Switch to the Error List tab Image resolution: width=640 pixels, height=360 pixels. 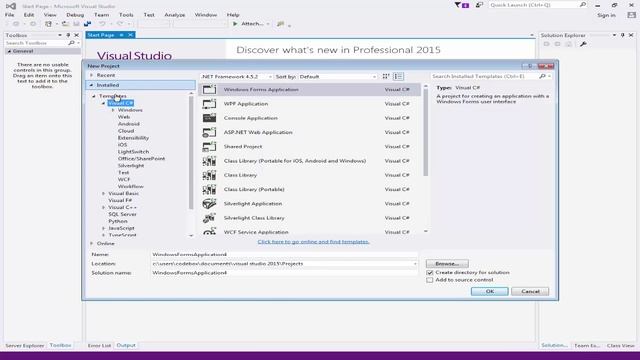(99, 345)
